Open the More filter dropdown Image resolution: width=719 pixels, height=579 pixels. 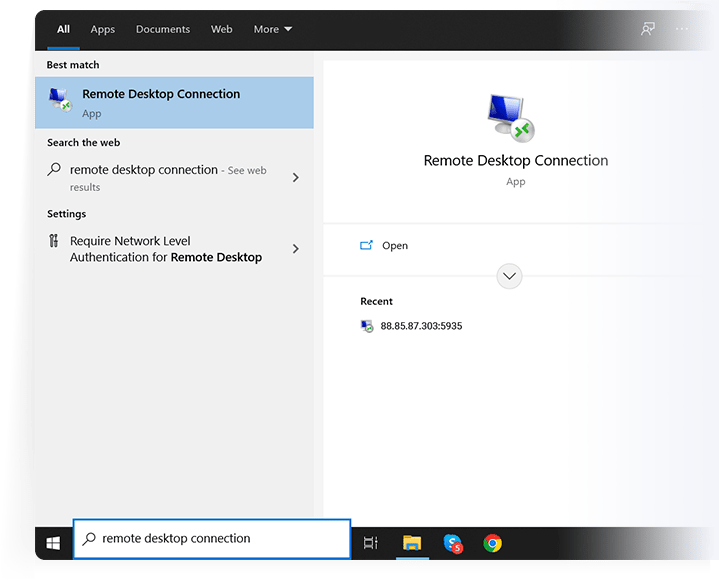(273, 29)
